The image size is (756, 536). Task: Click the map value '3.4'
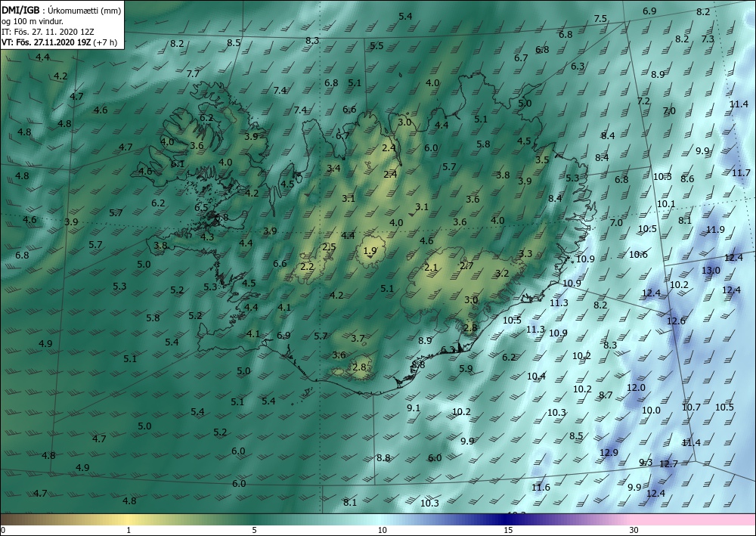[x=333, y=169]
